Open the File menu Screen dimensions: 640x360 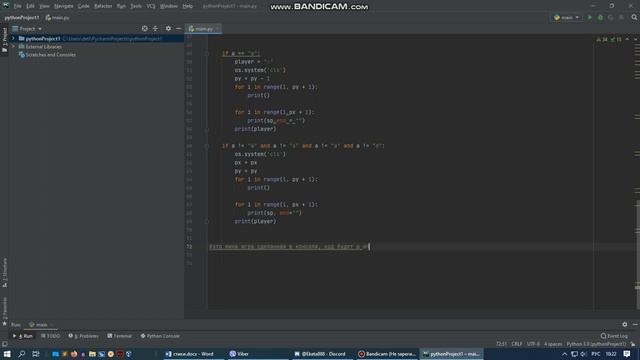point(17,6)
